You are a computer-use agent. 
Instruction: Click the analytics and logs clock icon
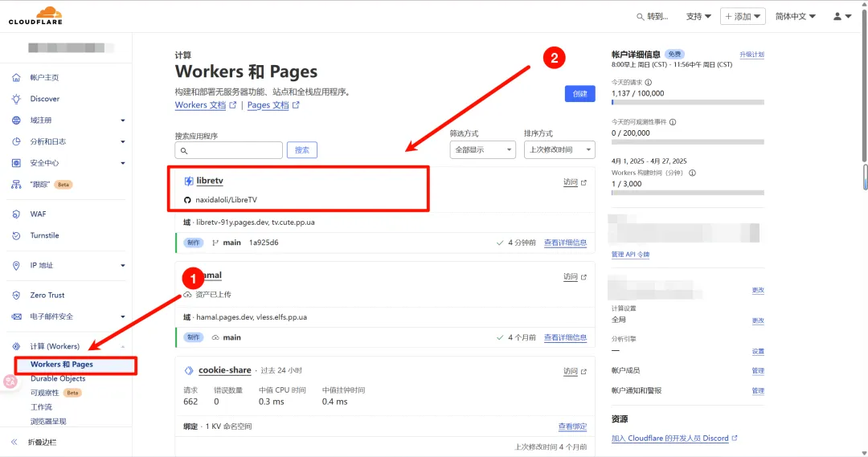click(x=16, y=141)
